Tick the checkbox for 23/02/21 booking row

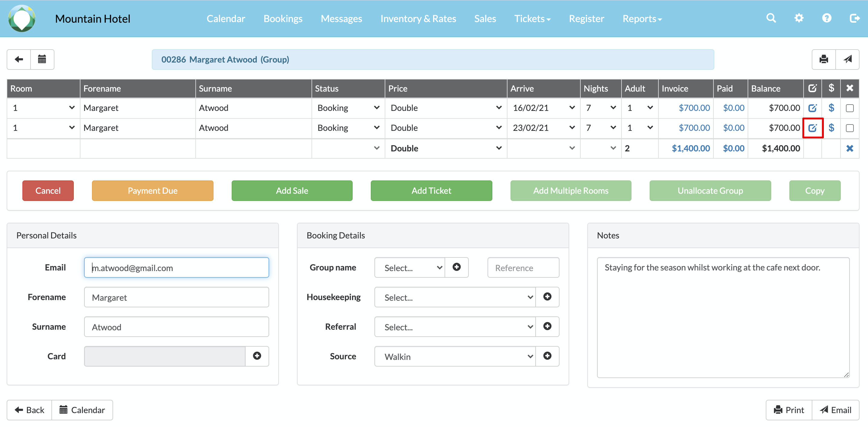point(850,128)
